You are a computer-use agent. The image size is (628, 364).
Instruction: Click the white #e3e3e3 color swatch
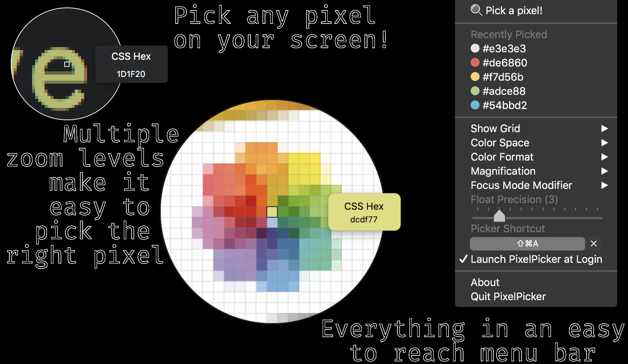coord(475,49)
